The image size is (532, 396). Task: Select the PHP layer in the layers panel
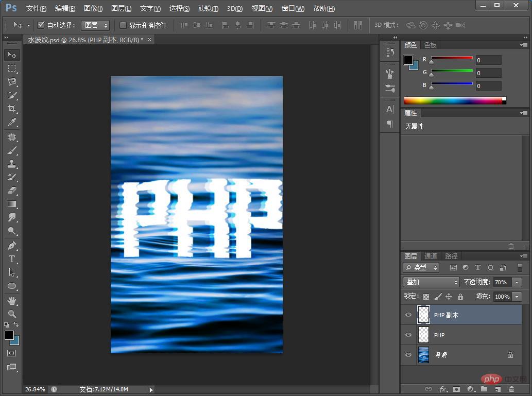click(x=464, y=335)
